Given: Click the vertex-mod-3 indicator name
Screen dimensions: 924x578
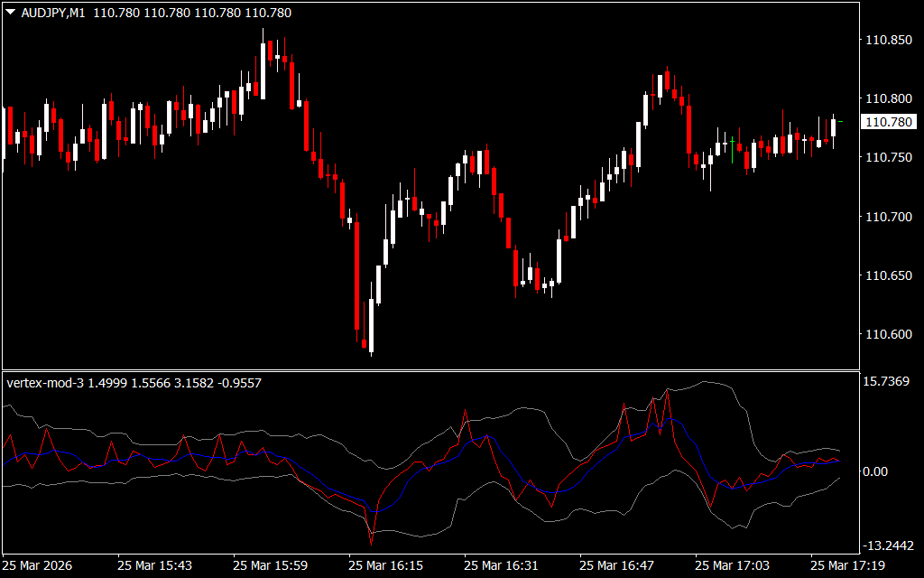Looking at the screenshot, I should pyautogui.click(x=45, y=383).
